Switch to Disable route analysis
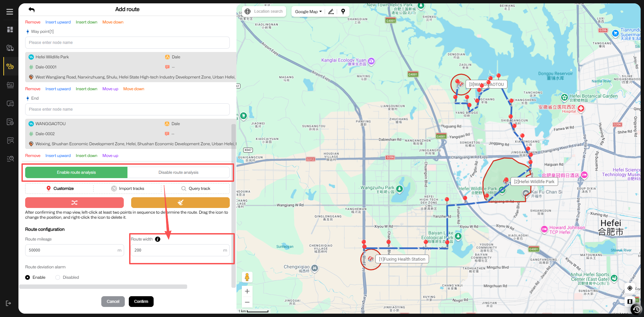 [x=178, y=172]
